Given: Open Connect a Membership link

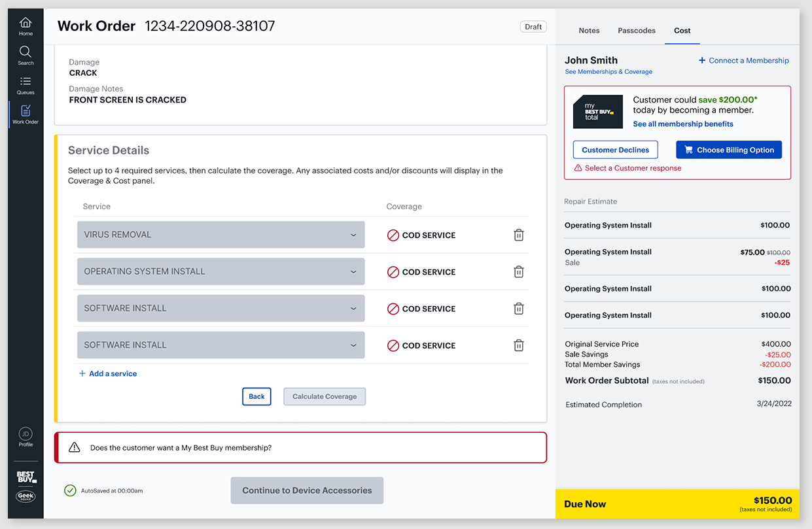Looking at the screenshot, I should (x=744, y=60).
